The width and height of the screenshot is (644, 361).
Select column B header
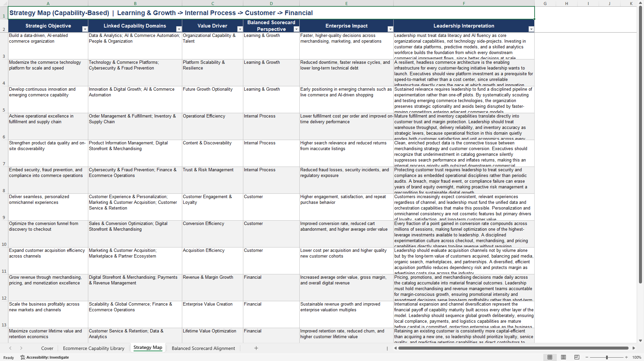click(x=135, y=3)
